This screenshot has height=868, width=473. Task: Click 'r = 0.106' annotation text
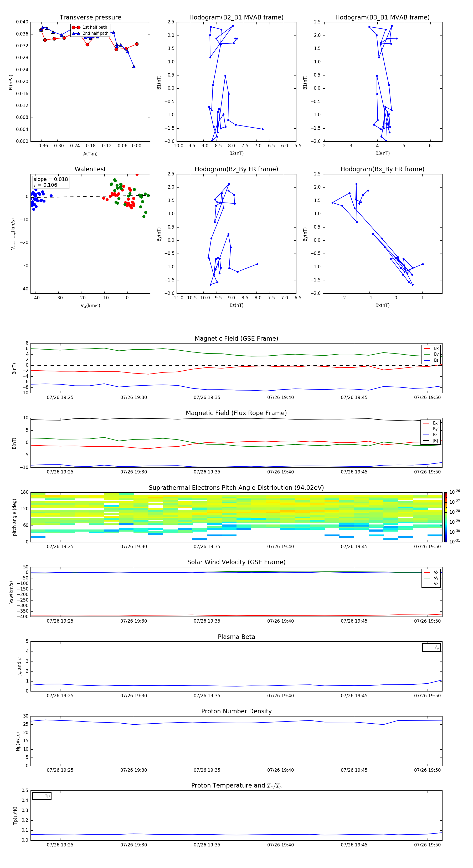coord(45,185)
